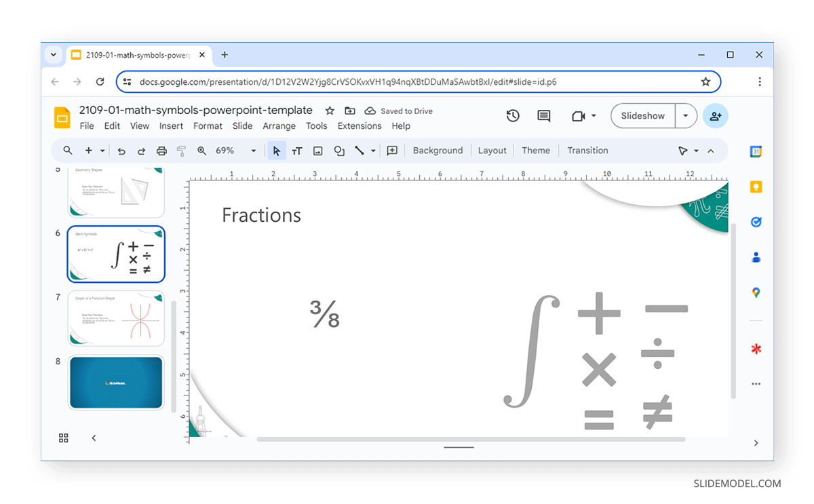Open version history
The height and width of the screenshot is (504, 814).
pos(513,115)
